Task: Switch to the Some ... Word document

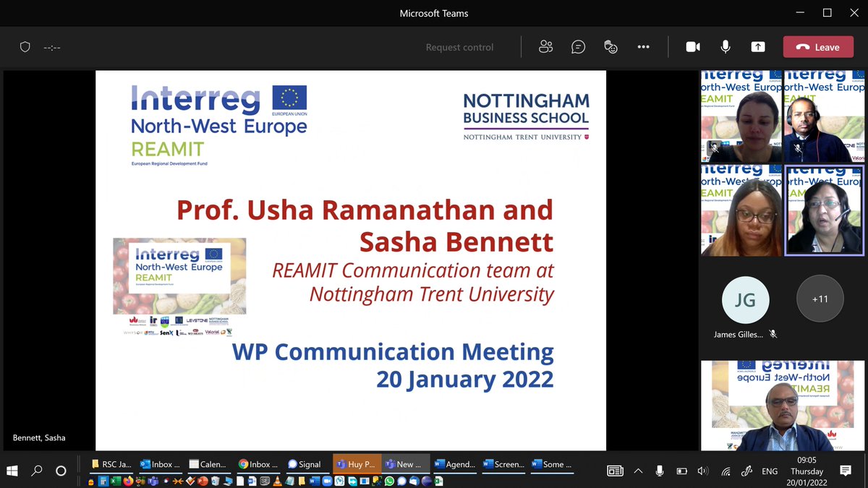Action: 553,463
